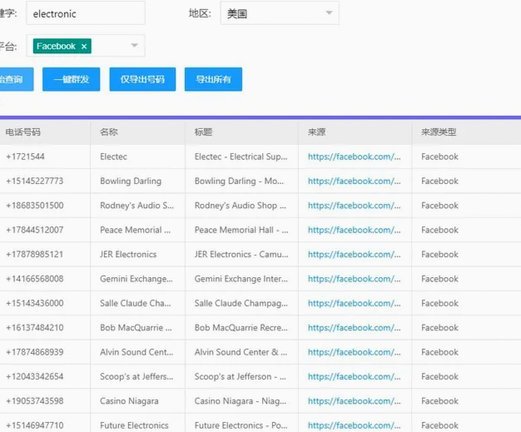Open the facebook link for Future Electronics
Image resolution: width=521 pixels, height=432 pixels.
tap(354, 425)
